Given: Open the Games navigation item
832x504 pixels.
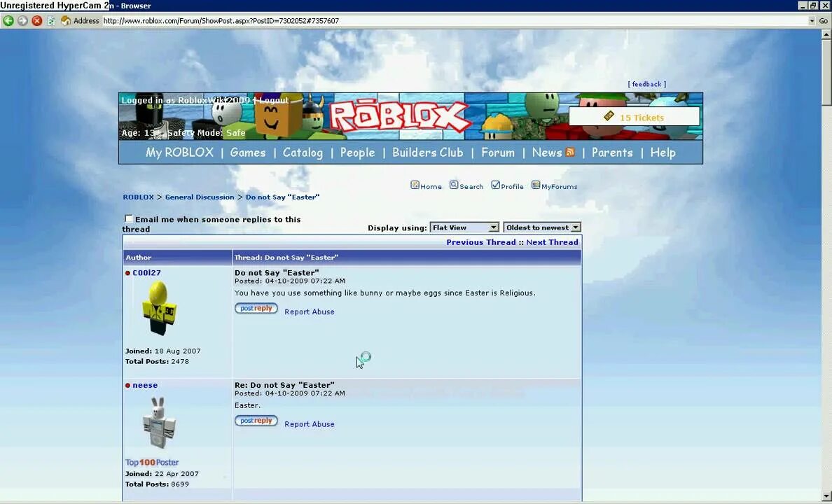Looking at the screenshot, I should [x=248, y=153].
